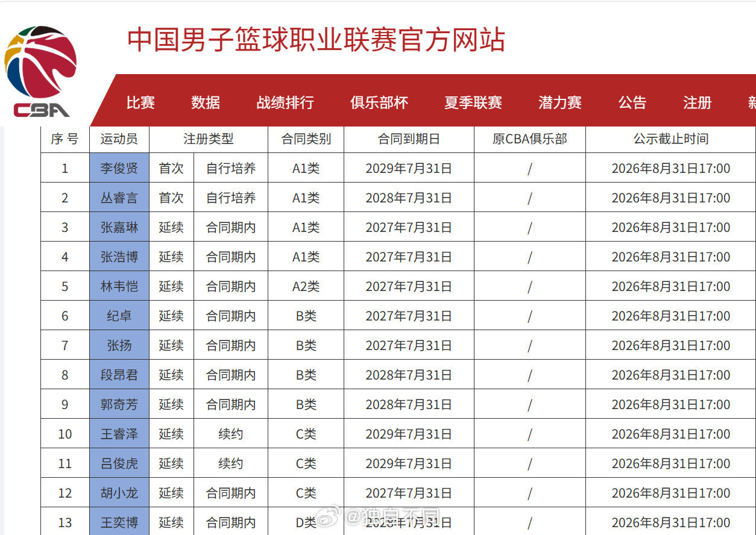
Task: Click A2类 contract type cell
Action: 306,286
